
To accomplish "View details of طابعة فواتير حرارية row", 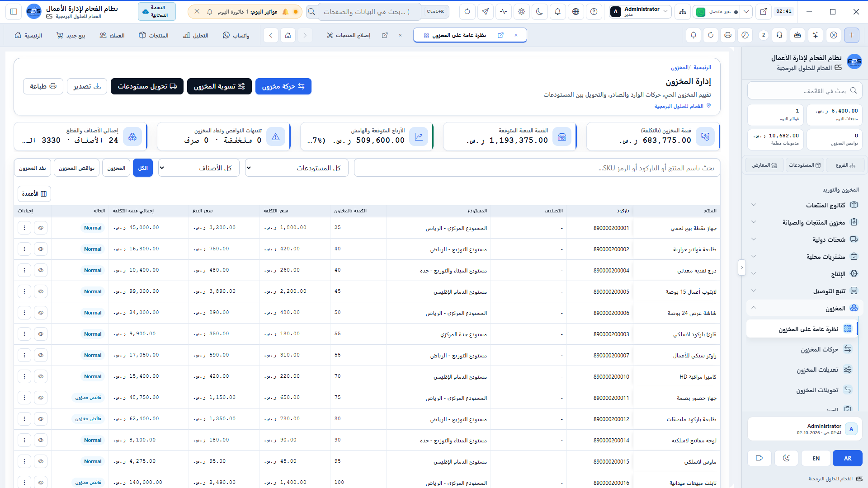I will (41, 249).
